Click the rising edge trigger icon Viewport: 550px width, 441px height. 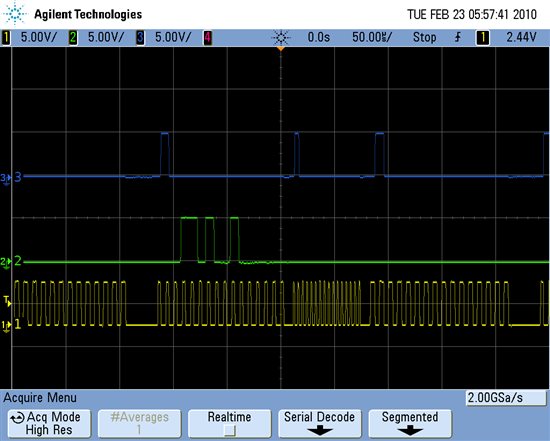click(458, 37)
